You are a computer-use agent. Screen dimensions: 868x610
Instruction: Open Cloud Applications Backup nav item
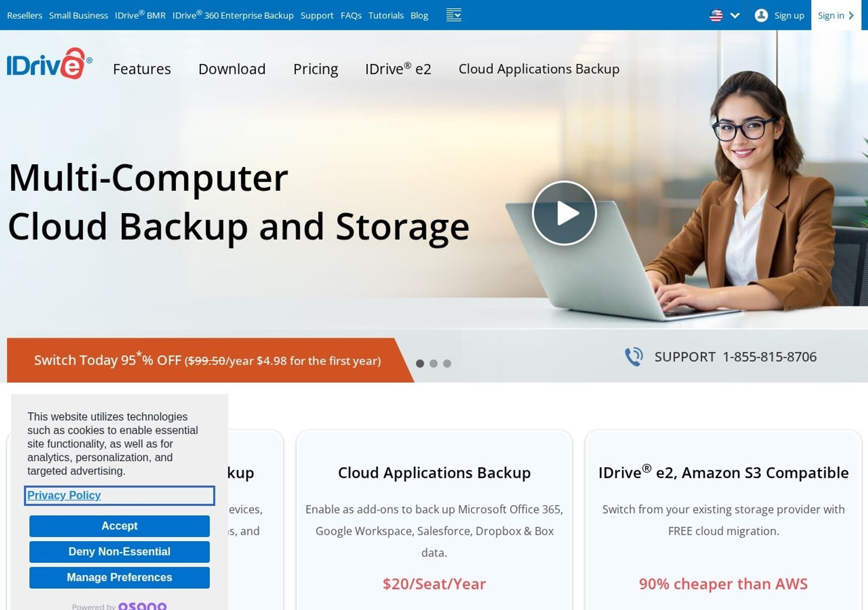coord(539,69)
